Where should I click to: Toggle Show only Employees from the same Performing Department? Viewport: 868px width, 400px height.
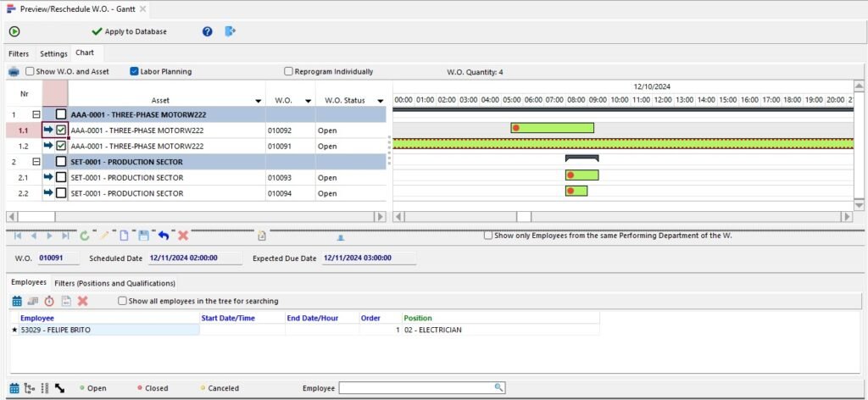487,235
